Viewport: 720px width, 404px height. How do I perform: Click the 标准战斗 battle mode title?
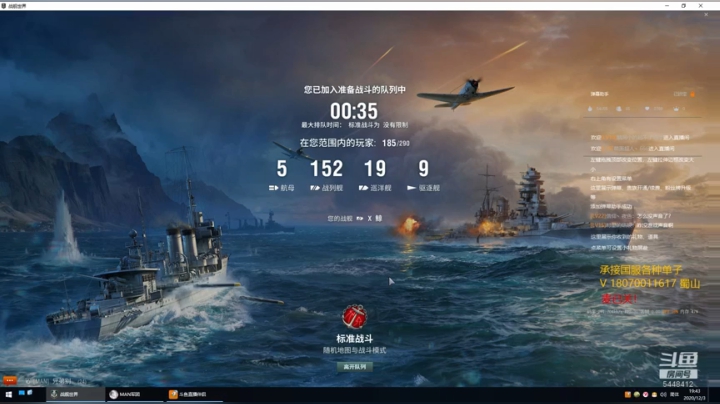pyautogui.click(x=354, y=339)
